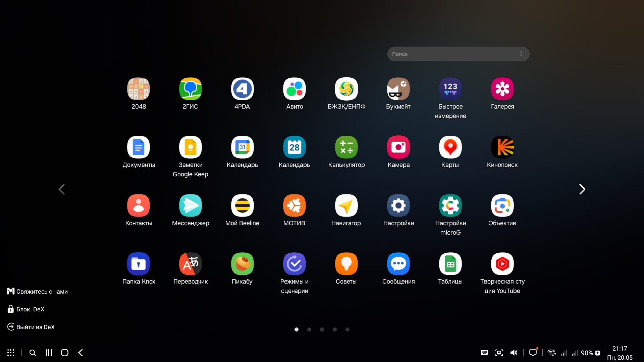644x362 pixels.
Task: Open on-screen keyboard tray icon
Action: pos(484,353)
